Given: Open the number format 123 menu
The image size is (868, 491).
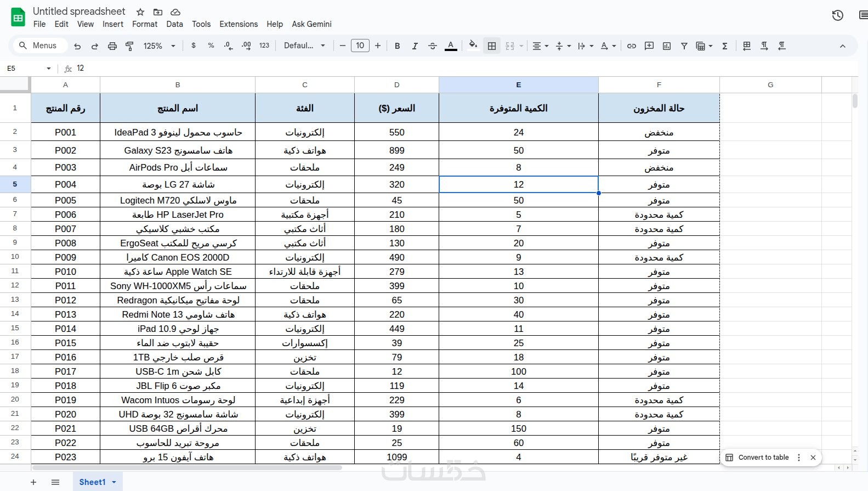Looking at the screenshot, I should pos(264,46).
